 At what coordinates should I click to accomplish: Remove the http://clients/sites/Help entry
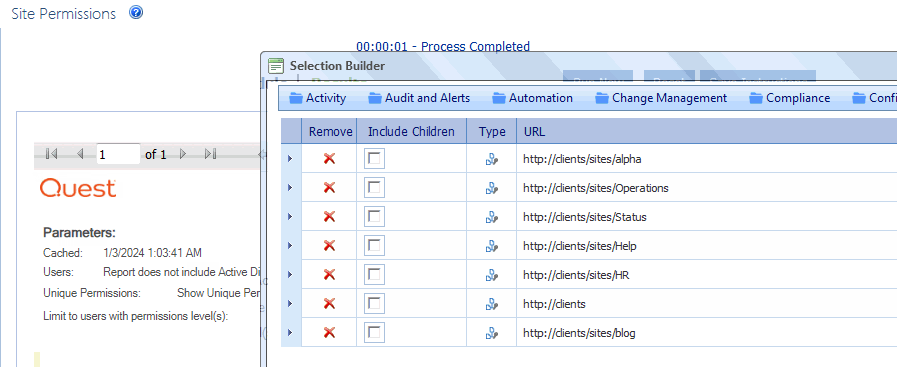[x=329, y=246]
